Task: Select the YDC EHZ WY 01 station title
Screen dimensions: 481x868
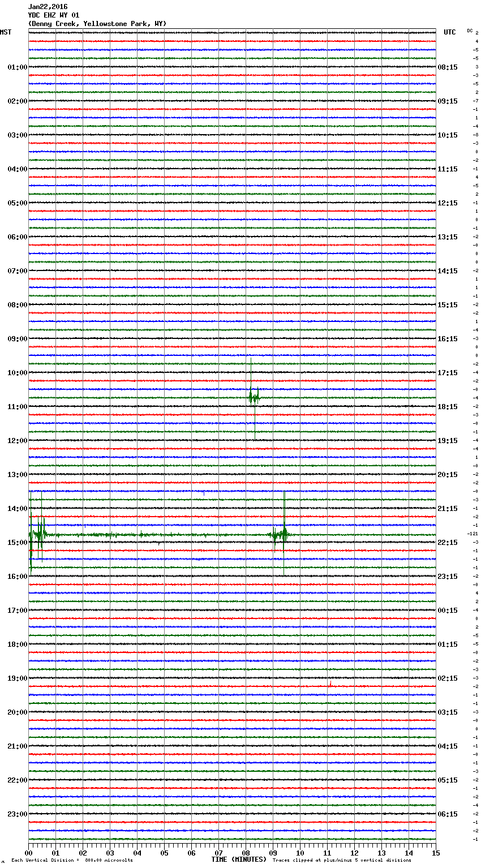Action: tap(54, 15)
